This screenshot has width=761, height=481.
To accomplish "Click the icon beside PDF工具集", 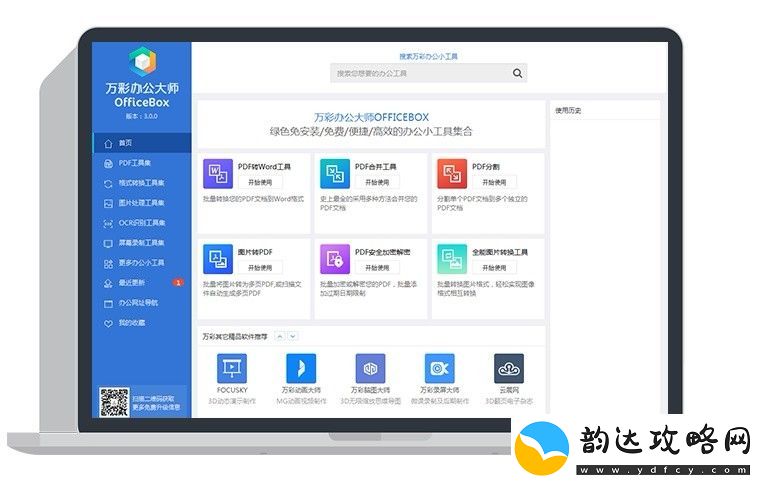I will pos(108,163).
